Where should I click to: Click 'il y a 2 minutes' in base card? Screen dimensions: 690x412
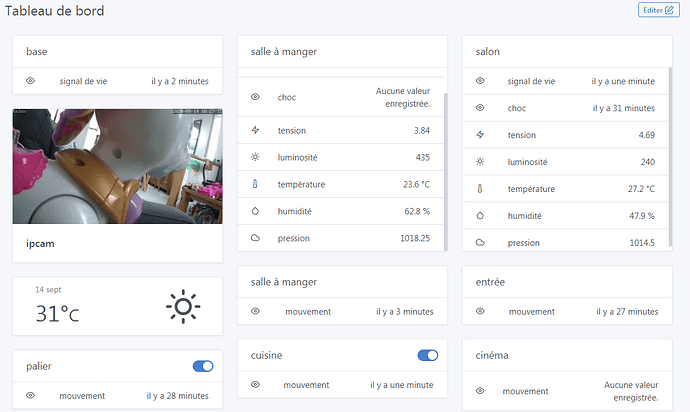tap(180, 81)
